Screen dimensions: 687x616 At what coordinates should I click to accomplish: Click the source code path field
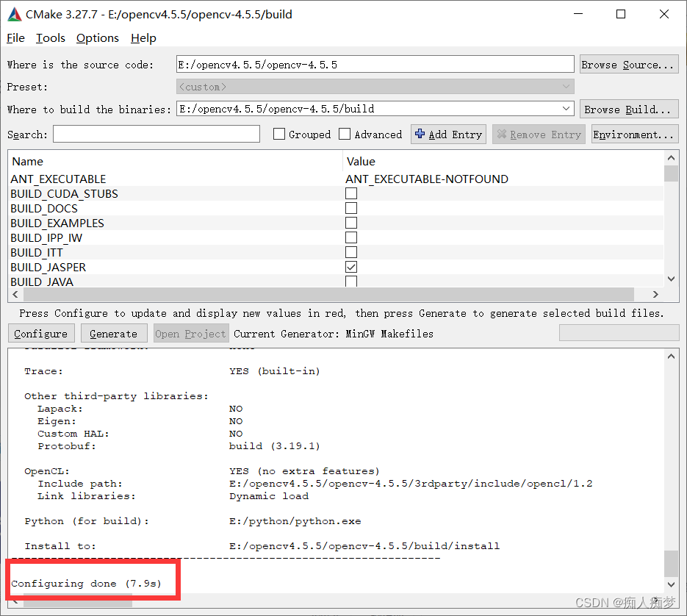point(375,65)
